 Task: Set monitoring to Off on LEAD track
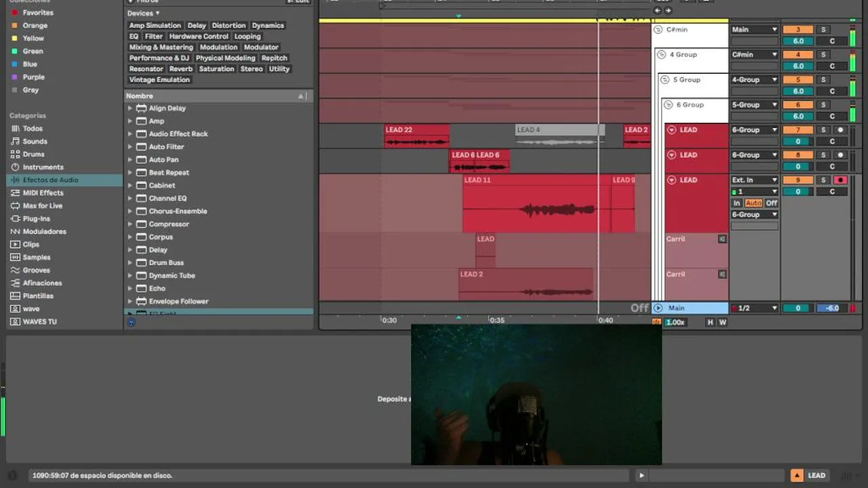click(x=771, y=203)
